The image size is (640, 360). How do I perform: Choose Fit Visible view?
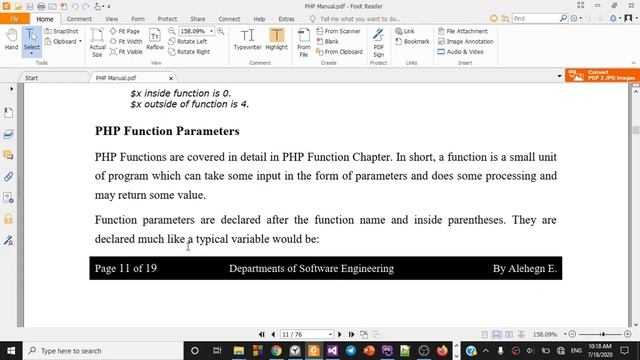coord(126,52)
